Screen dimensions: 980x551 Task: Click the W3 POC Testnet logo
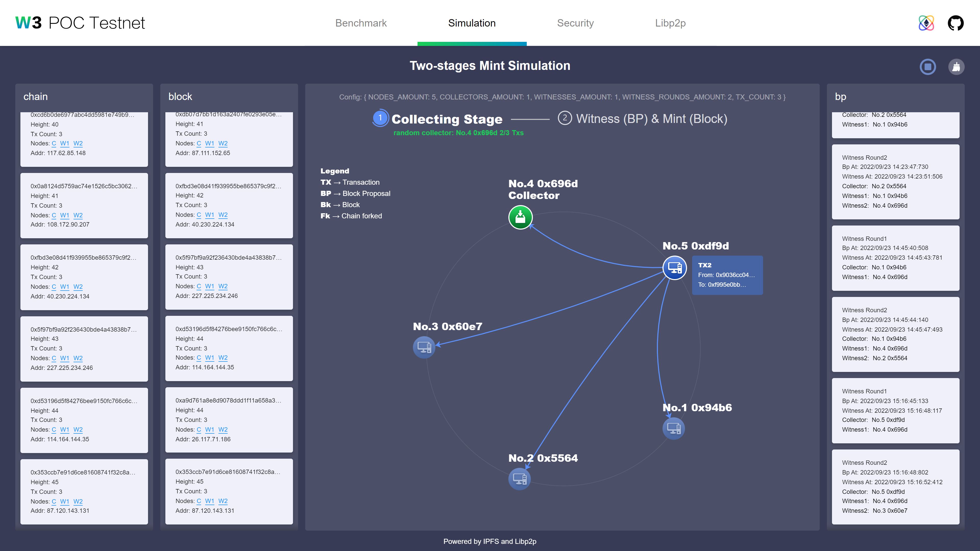pos(80,23)
